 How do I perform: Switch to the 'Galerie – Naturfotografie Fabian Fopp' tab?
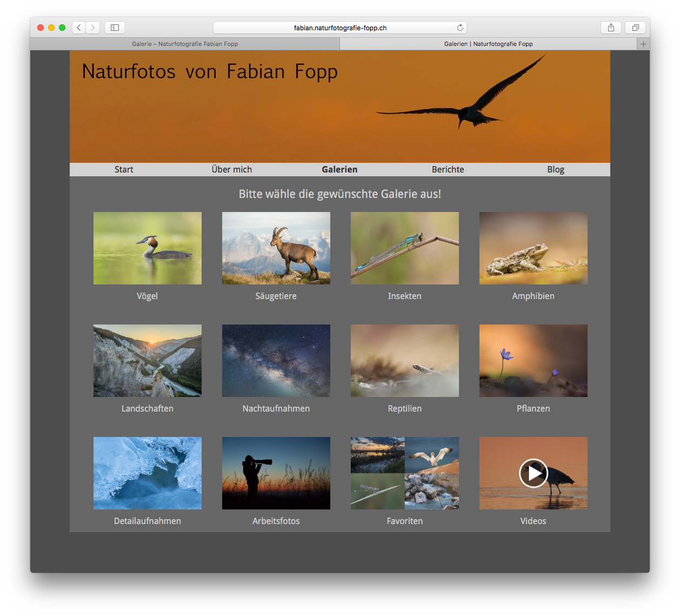(185, 44)
